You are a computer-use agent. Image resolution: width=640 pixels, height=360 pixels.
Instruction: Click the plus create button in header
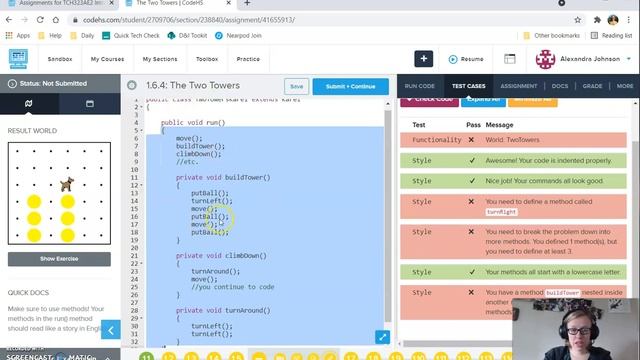click(x=424, y=59)
